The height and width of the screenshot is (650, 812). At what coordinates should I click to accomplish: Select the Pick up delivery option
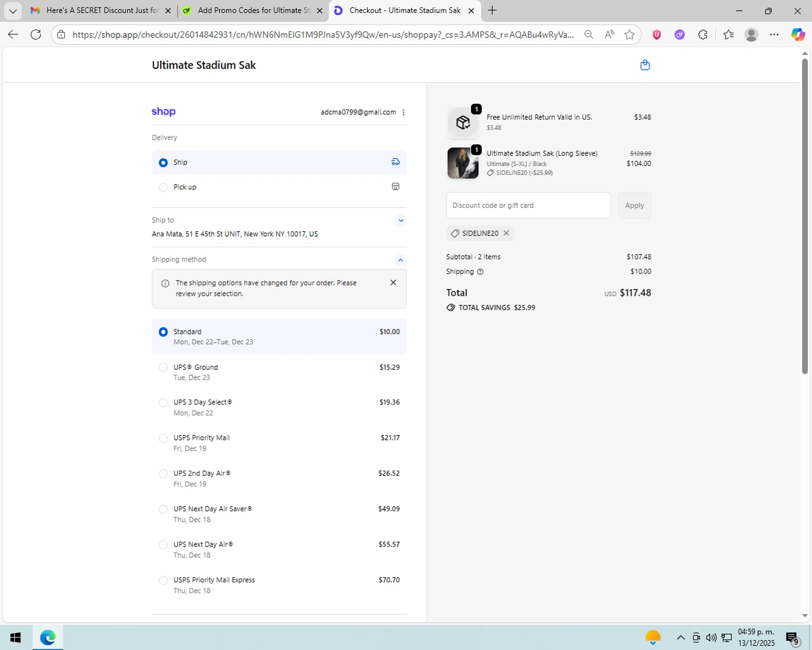tap(279, 187)
